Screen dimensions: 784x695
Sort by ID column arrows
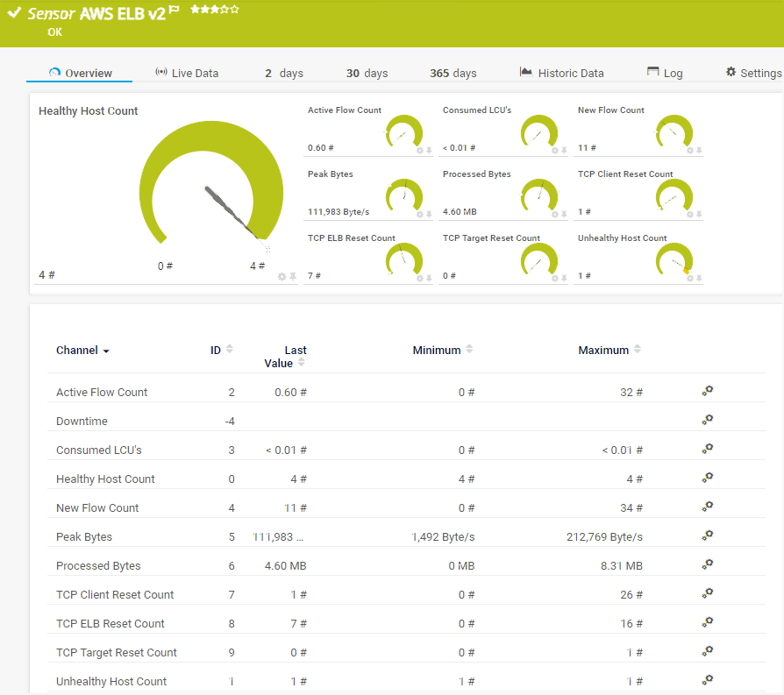tap(230, 349)
